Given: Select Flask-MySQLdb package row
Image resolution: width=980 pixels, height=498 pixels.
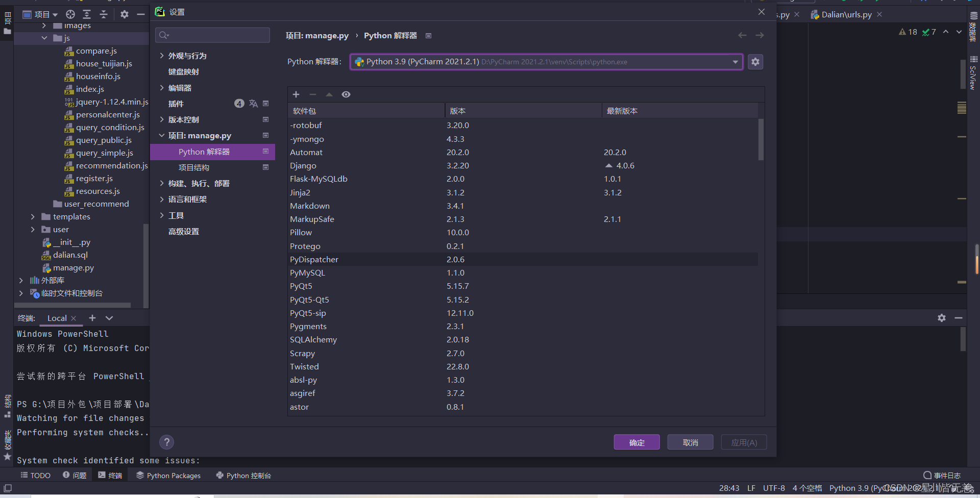Looking at the screenshot, I should click(523, 179).
